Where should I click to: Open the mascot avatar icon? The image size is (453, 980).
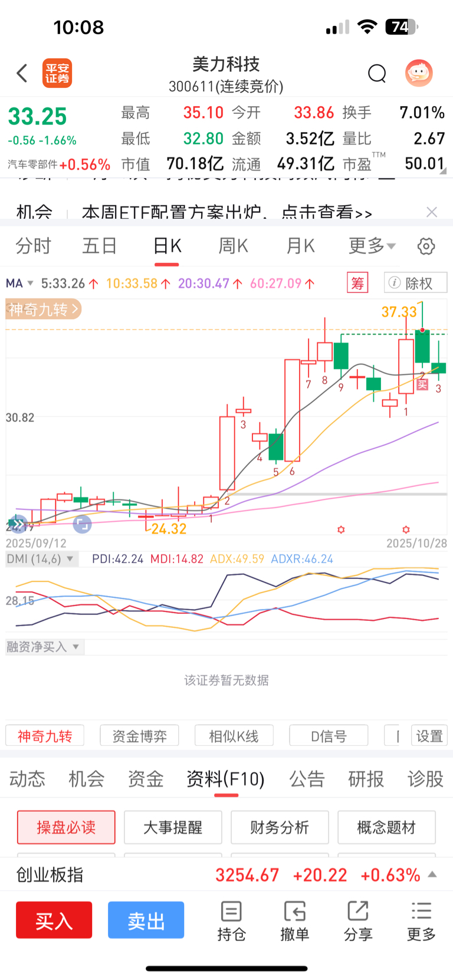pos(419,73)
